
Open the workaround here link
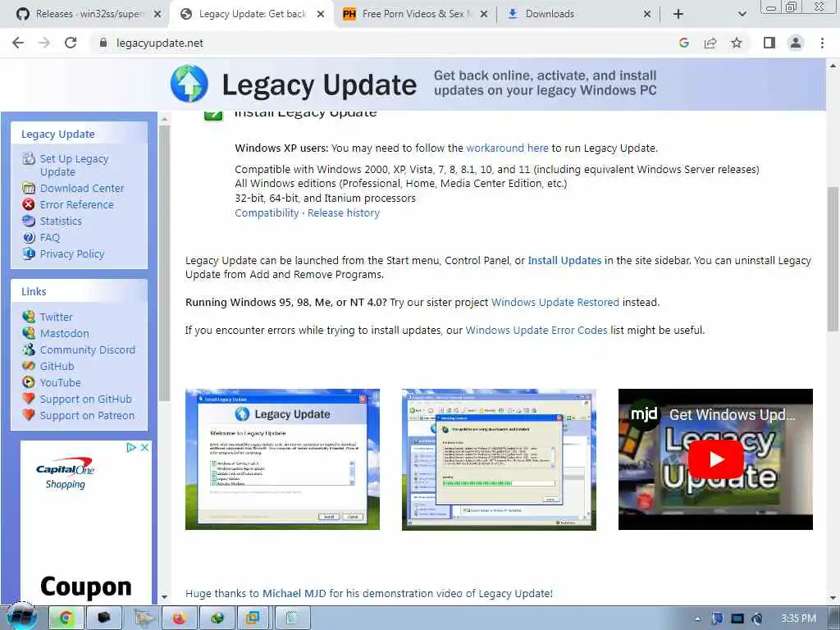pyautogui.click(x=507, y=148)
